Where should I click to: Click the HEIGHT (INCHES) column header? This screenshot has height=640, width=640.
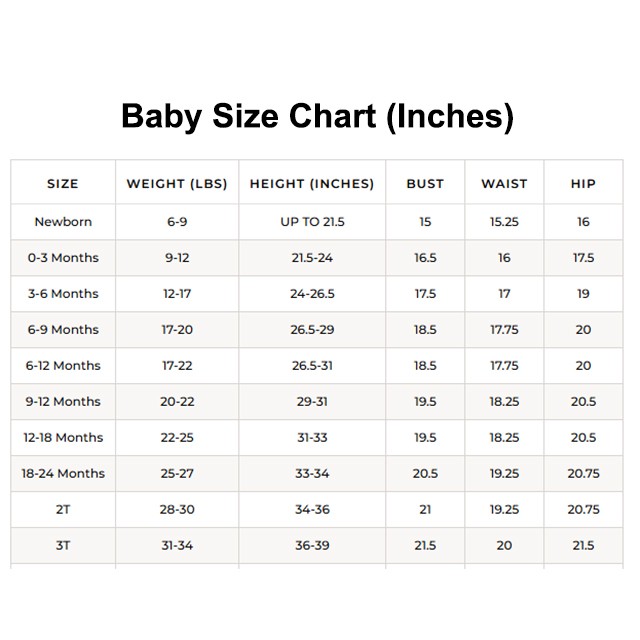click(x=312, y=184)
